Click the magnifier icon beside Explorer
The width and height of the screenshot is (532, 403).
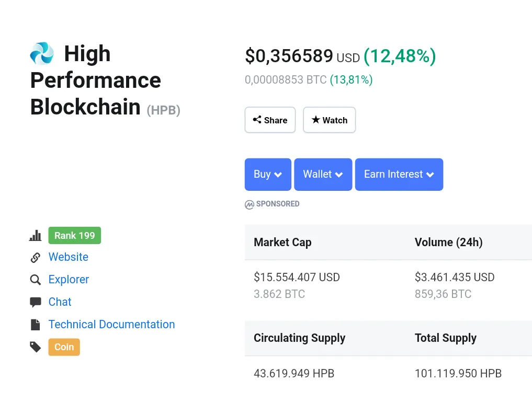pos(35,280)
